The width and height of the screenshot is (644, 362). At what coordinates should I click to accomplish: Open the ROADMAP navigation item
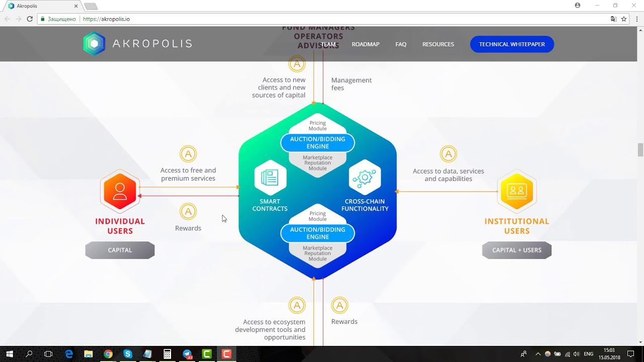(365, 44)
